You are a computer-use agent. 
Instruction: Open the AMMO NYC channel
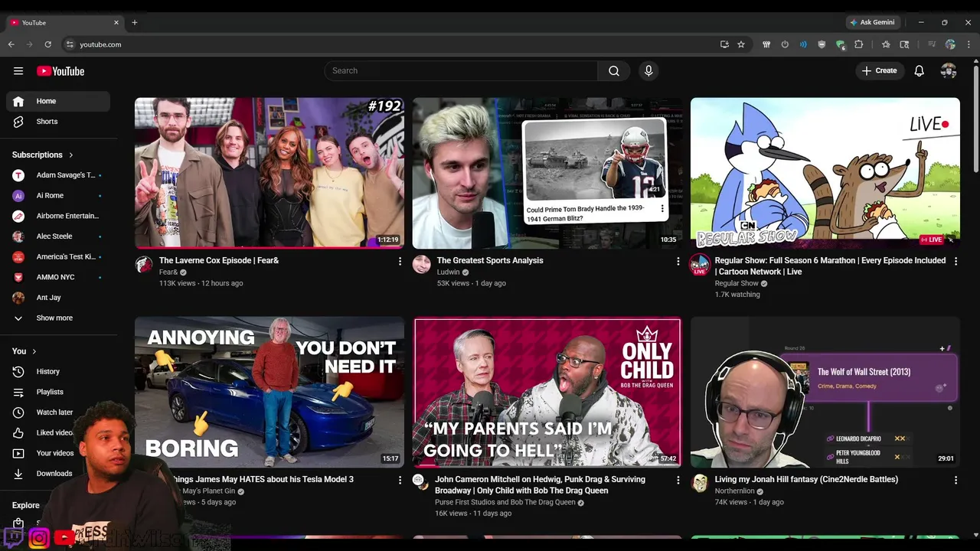[58, 277]
